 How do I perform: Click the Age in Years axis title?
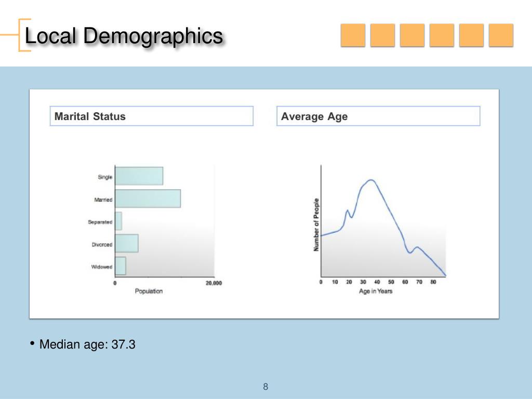(376, 291)
